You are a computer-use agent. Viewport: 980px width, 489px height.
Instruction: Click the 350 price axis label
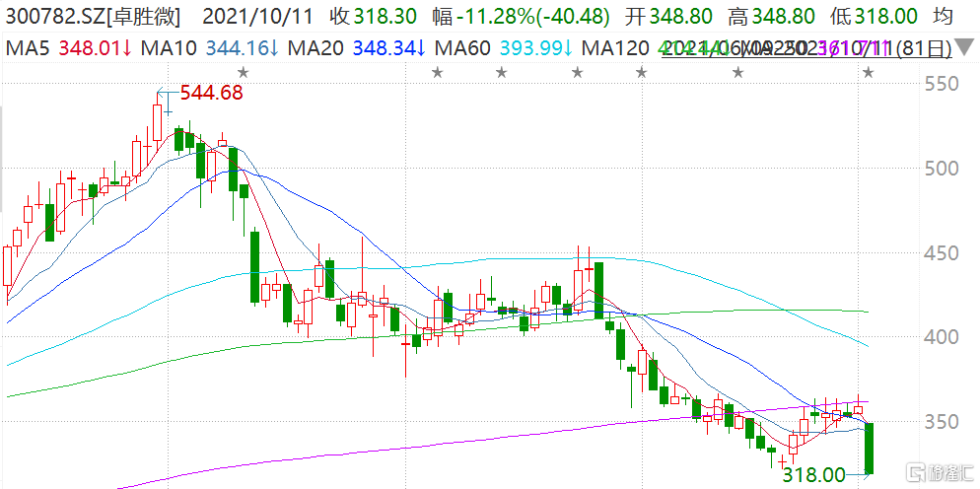point(940,422)
